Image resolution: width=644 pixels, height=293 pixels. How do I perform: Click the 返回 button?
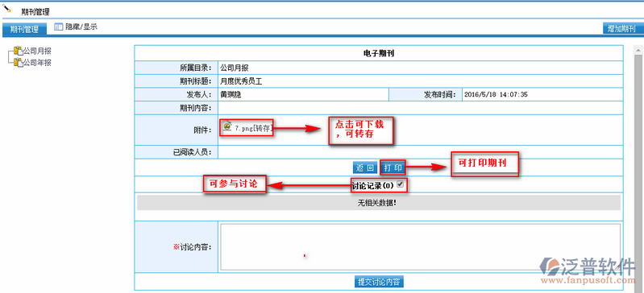pos(364,167)
